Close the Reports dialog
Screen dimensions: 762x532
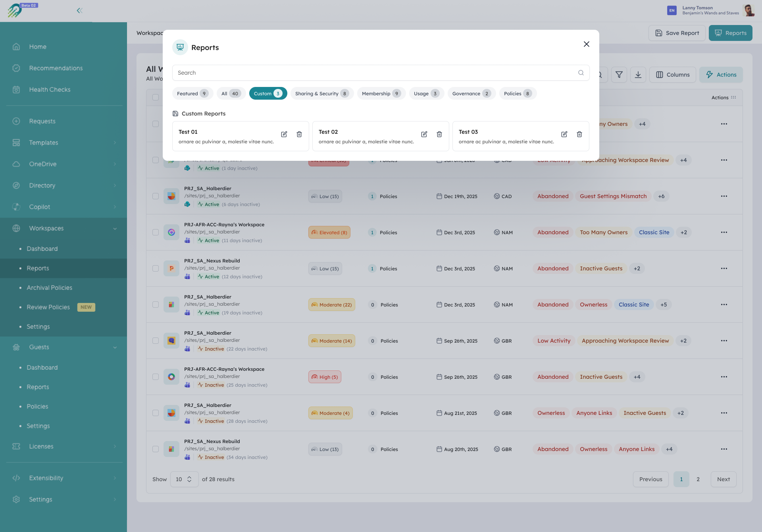point(587,44)
